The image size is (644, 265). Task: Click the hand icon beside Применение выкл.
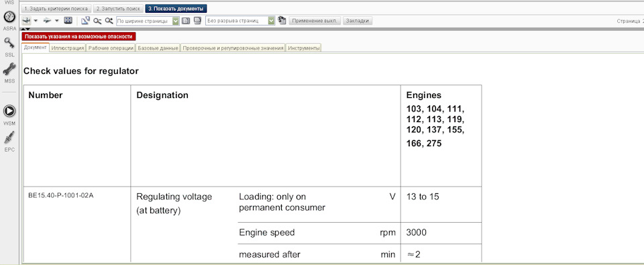[282, 21]
